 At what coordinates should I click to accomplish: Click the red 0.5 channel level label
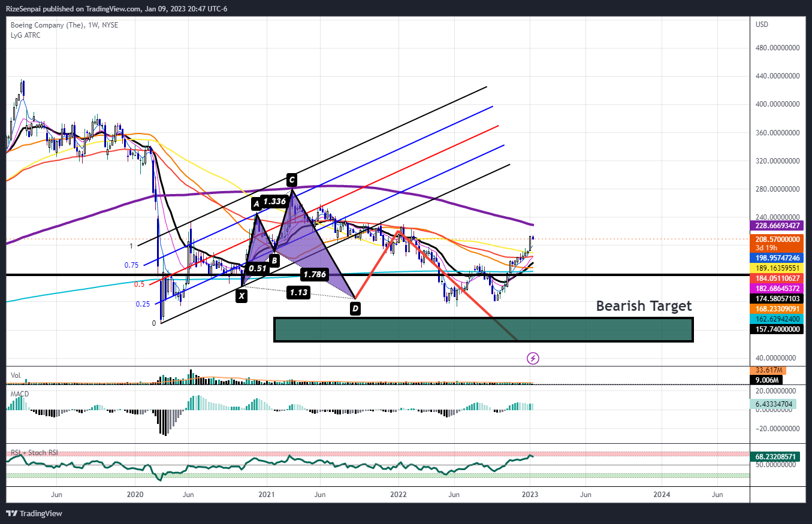(138, 284)
